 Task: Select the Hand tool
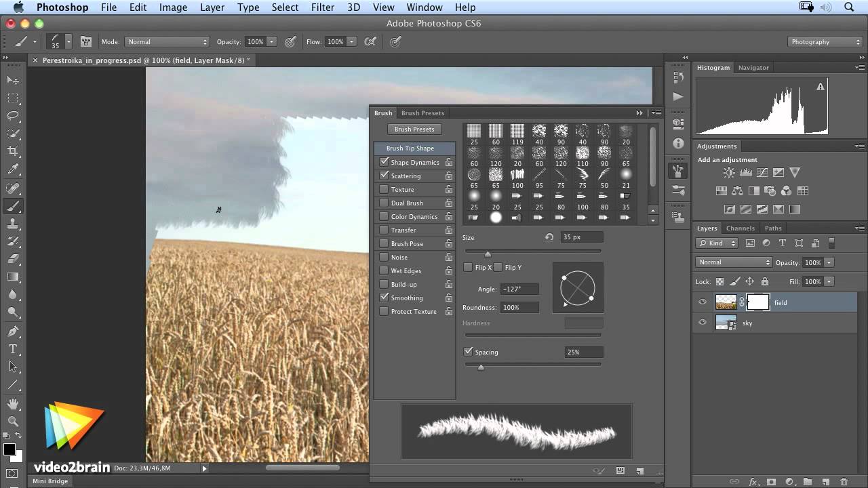click(x=13, y=404)
